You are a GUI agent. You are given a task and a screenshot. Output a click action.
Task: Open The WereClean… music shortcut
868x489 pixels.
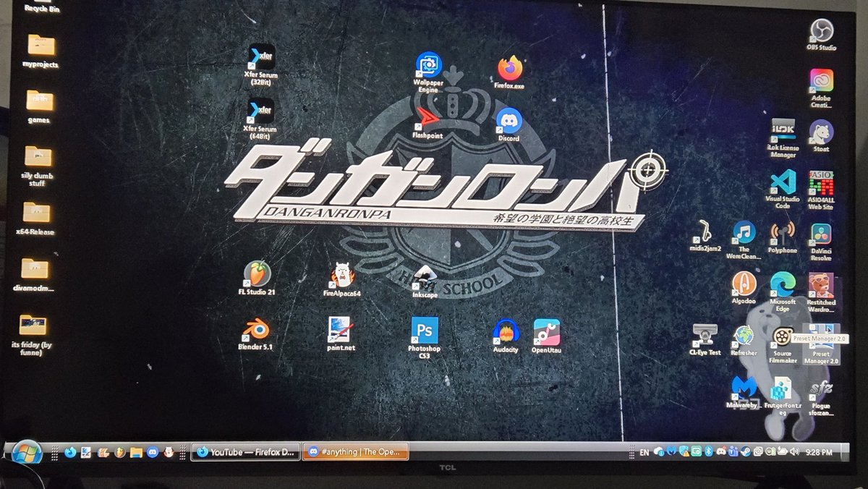point(744,240)
